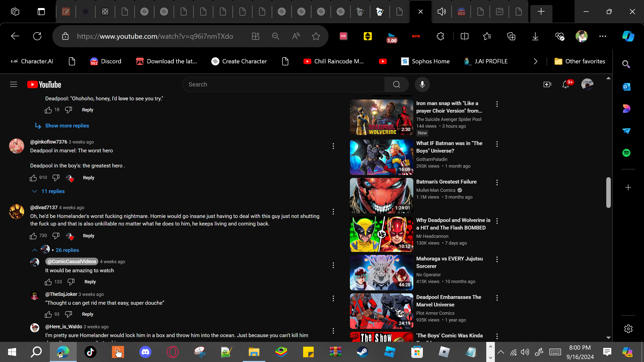Click the Create video camera icon
The image size is (644, 362).
547,84
